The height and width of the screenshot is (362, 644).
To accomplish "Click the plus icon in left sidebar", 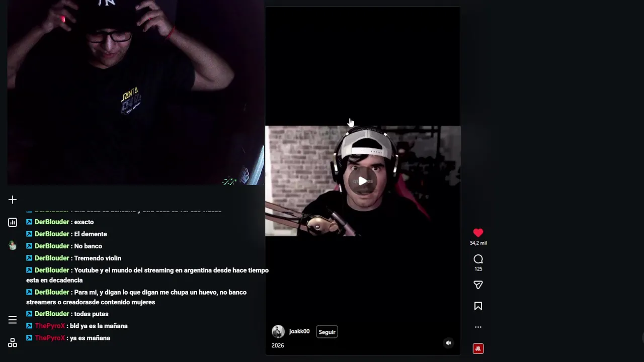I will click(13, 200).
